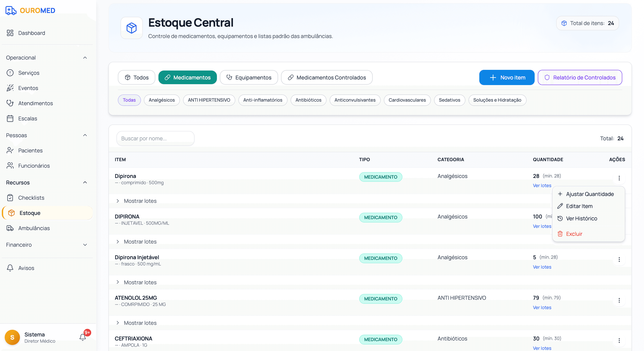The width and height of the screenshot is (644, 351).
Task: Click pencil icon beside Editar Item
Action: [x=560, y=206]
